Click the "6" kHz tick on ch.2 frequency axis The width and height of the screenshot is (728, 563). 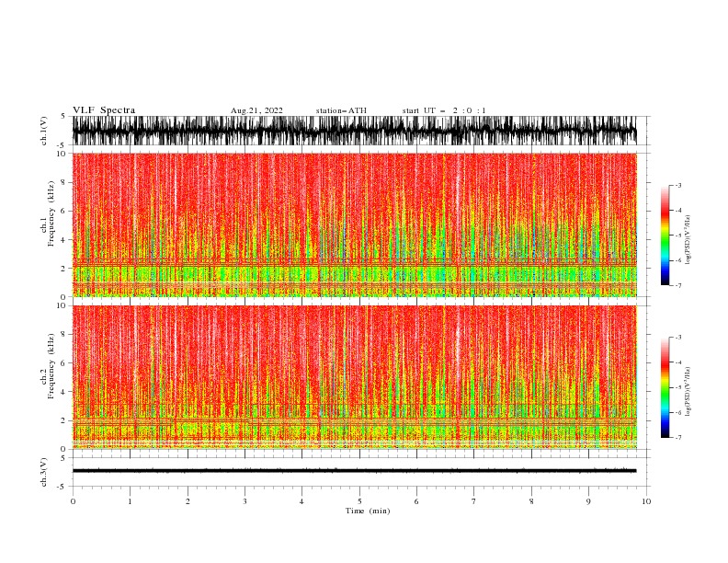pyautogui.click(x=63, y=362)
